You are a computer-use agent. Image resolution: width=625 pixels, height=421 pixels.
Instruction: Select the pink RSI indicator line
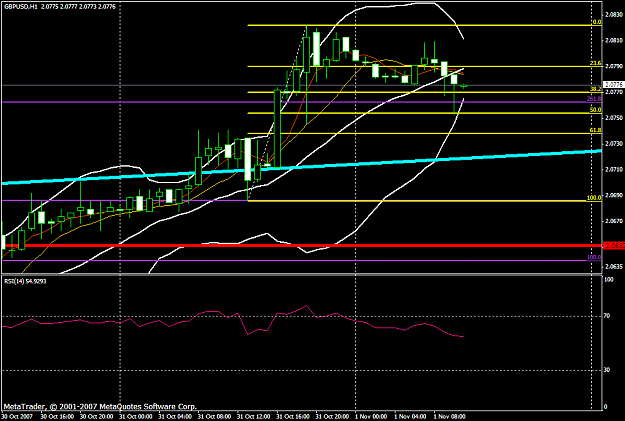point(233,321)
